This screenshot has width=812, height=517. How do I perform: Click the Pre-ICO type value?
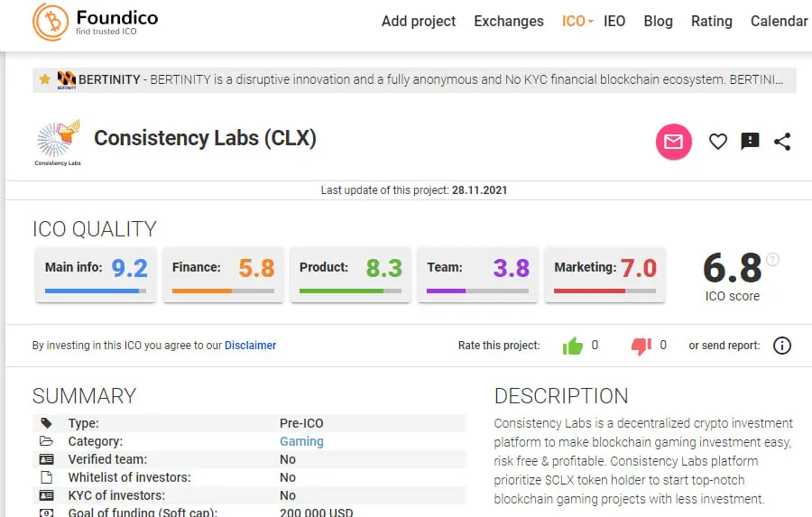click(301, 423)
